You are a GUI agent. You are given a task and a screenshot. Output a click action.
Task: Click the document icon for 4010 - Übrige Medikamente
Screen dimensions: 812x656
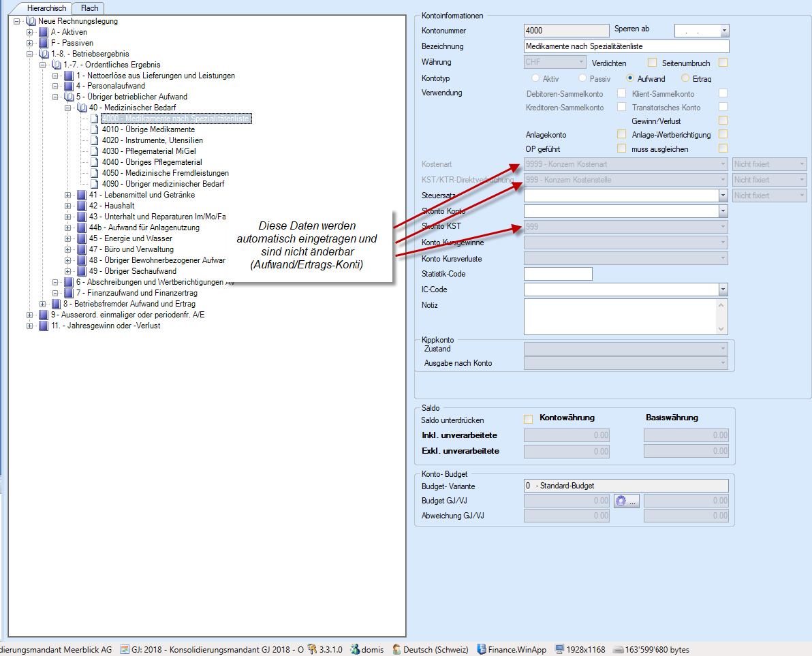(x=94, y=129)
